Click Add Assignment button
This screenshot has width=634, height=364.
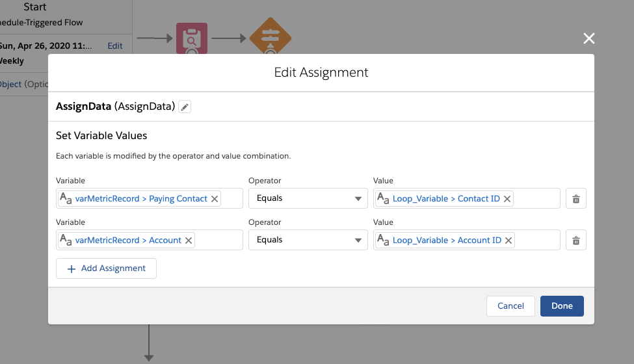(x=106, y=268)
